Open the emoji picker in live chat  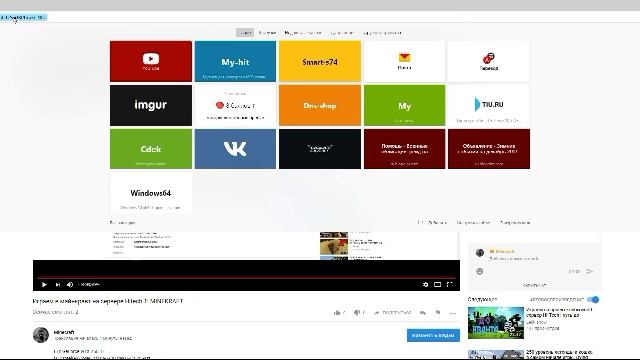(x=480, y=271)
